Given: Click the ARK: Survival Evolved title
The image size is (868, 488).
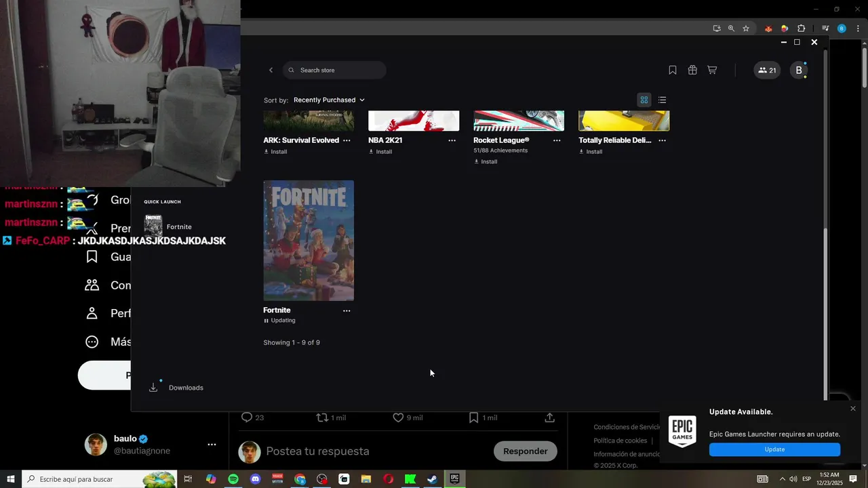Looking at the screenshot, I should pos(301,140).
